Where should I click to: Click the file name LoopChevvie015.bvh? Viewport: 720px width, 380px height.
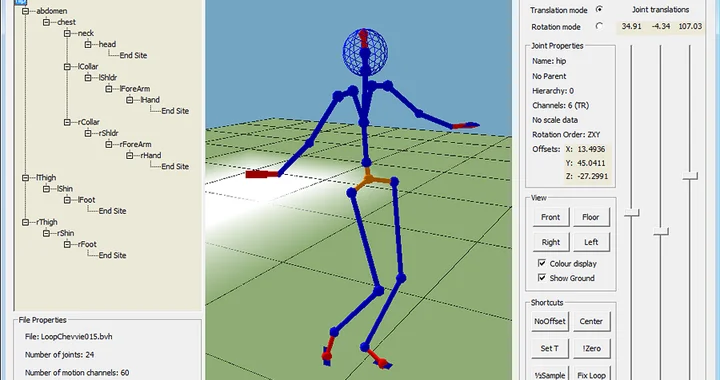coord(77,336)
